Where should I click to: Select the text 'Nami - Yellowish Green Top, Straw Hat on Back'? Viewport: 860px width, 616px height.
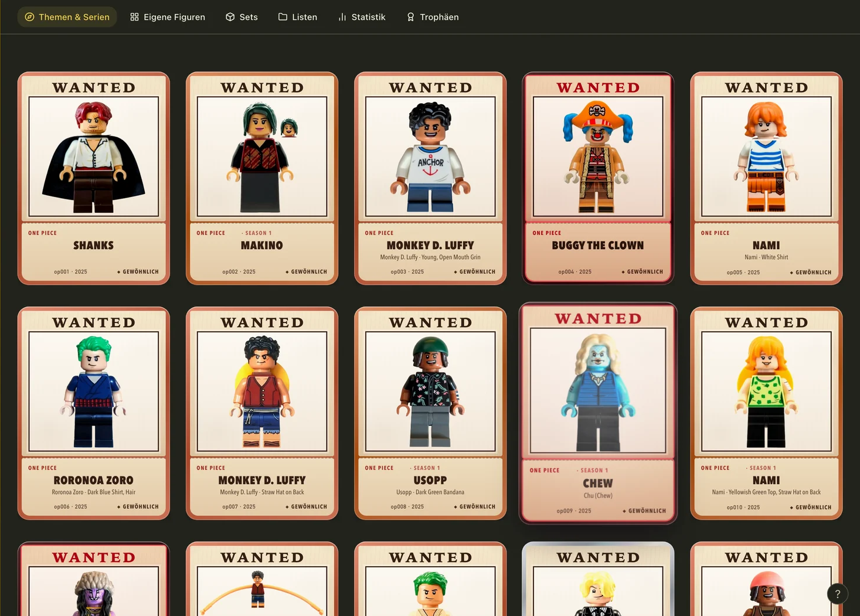tap(766, 492)
